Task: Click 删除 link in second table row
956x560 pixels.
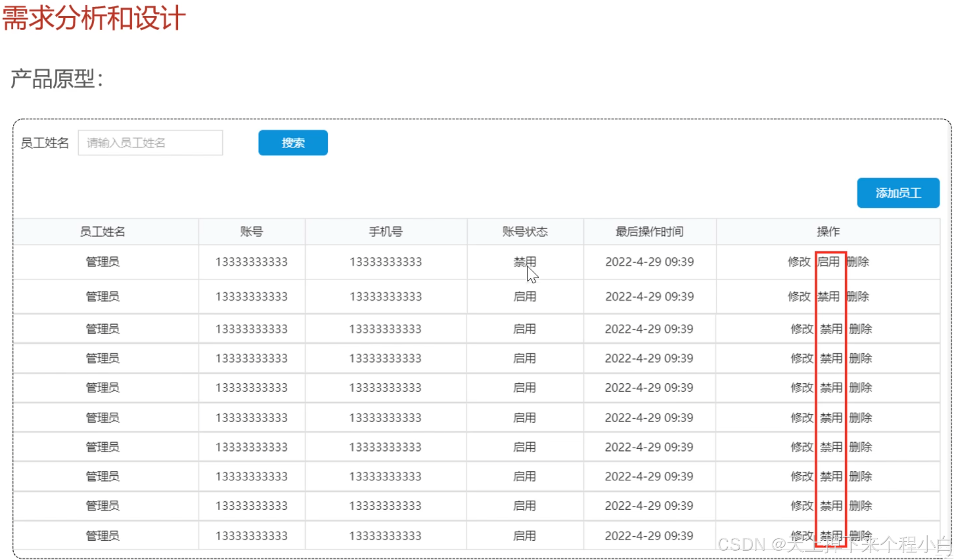Action: [x=858, y=296]
